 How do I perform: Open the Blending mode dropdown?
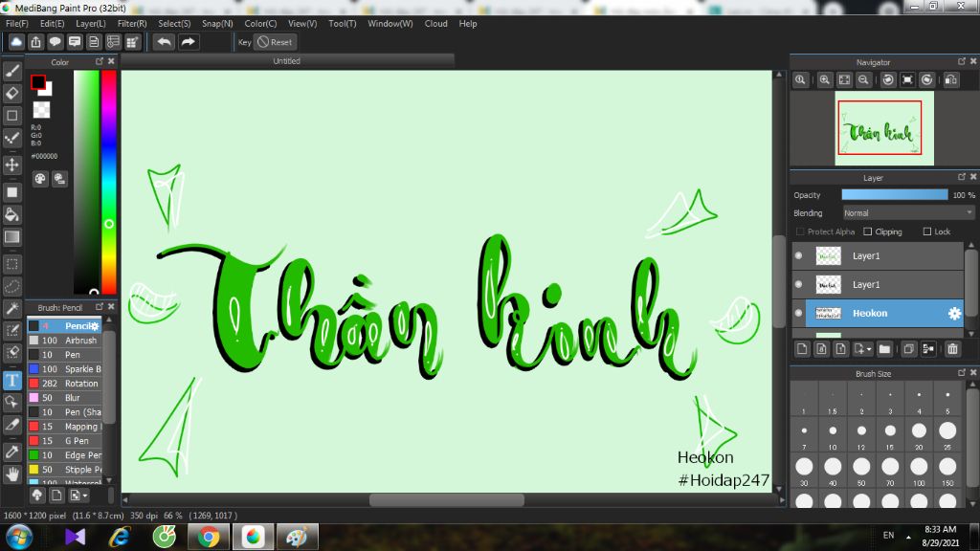point(908,213)
